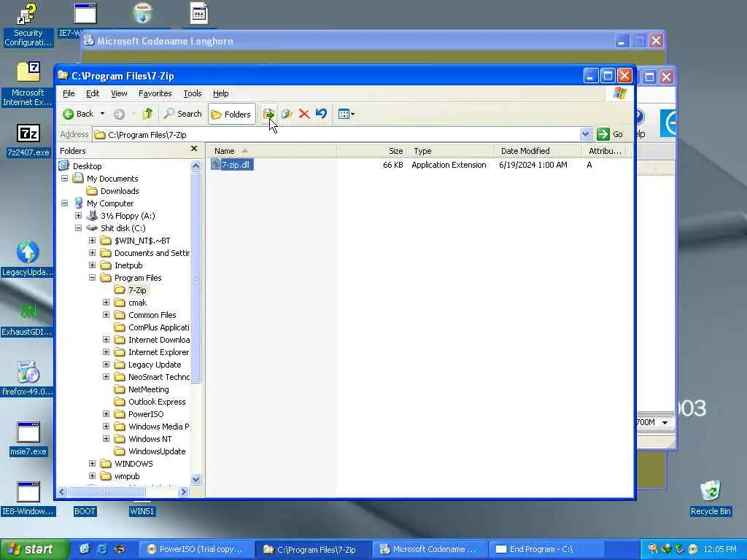The height and width of the screenshot is (560, 747).
Task: Select the wmpub folder in tree
Action: pyautogui.click(x=127, y=475)
